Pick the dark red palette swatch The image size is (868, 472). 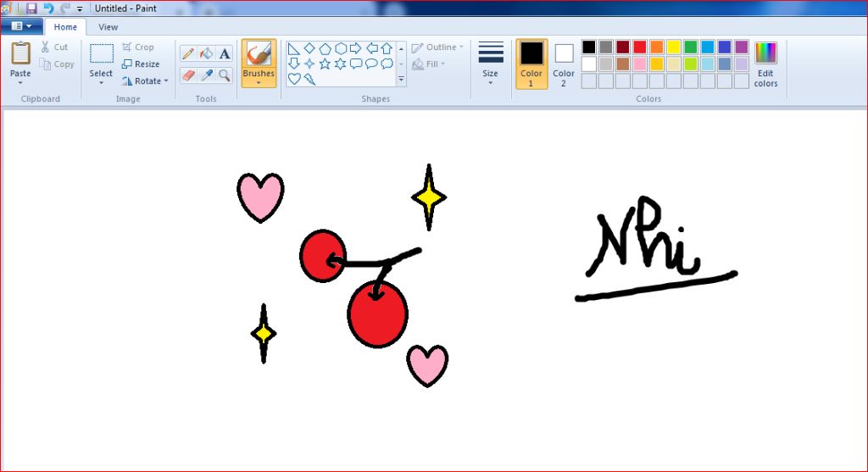tap(623, 47)
